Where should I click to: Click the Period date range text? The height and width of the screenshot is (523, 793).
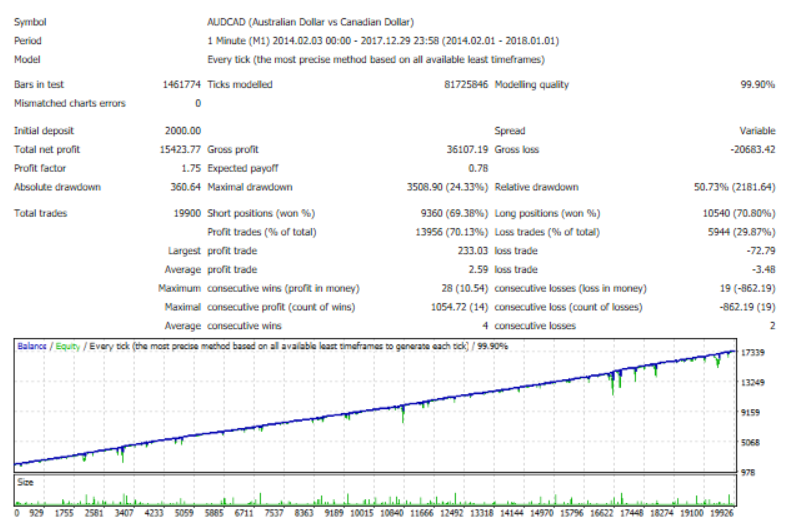pos(383,41)
